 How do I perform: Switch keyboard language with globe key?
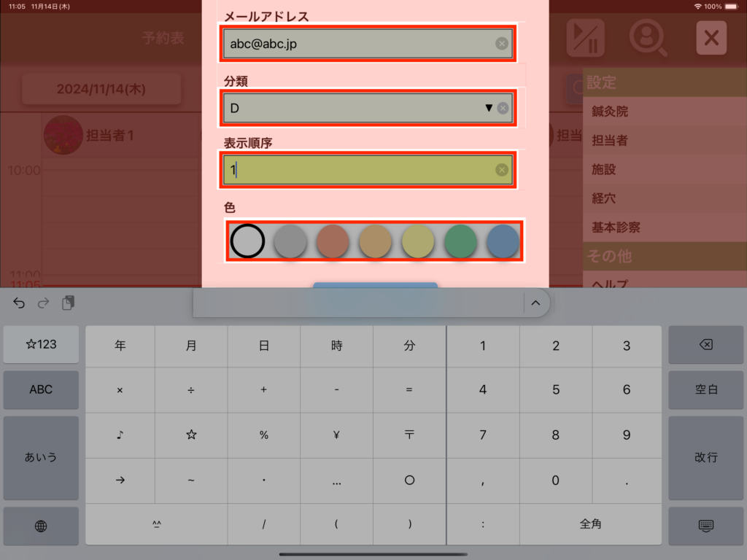pyautogui.click(x=41, y=526)
